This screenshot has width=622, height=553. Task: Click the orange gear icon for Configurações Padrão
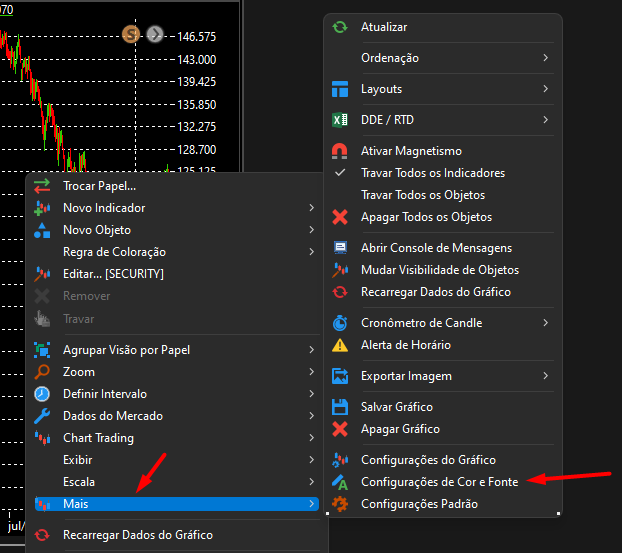(340, 504)
